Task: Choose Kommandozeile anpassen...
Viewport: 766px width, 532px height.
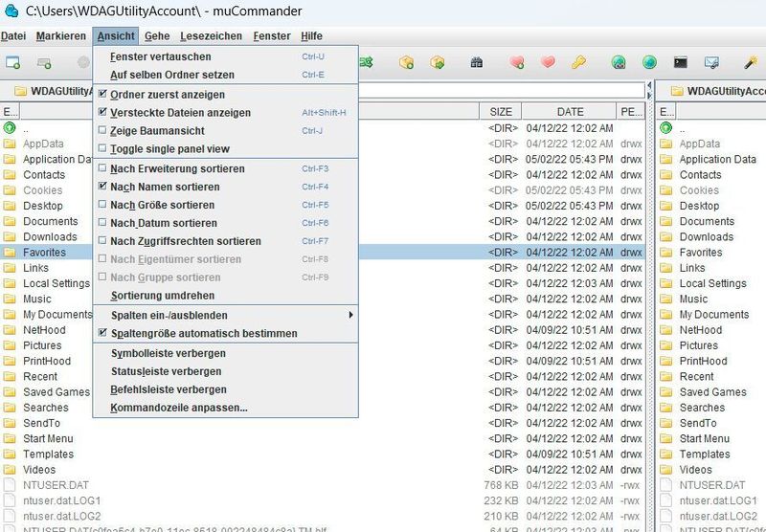Action: (x=225, y=407)
